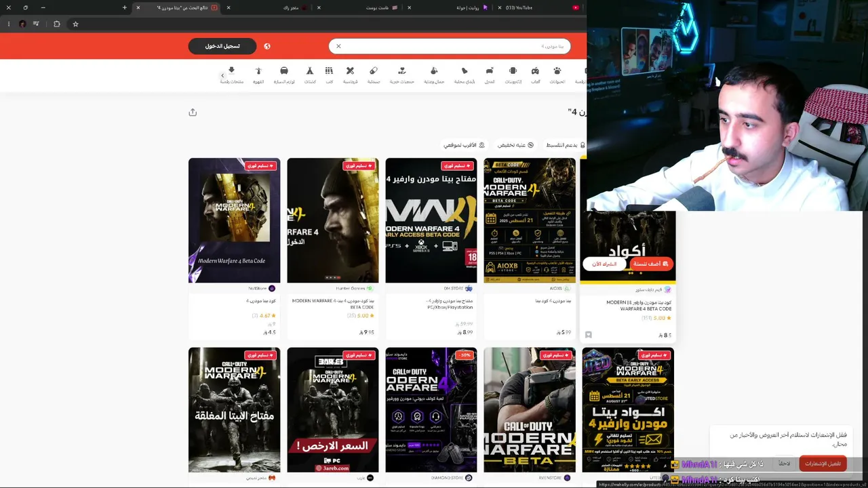Close the متجر راك tab
The image size is (868, 488).
click(229, 7)
